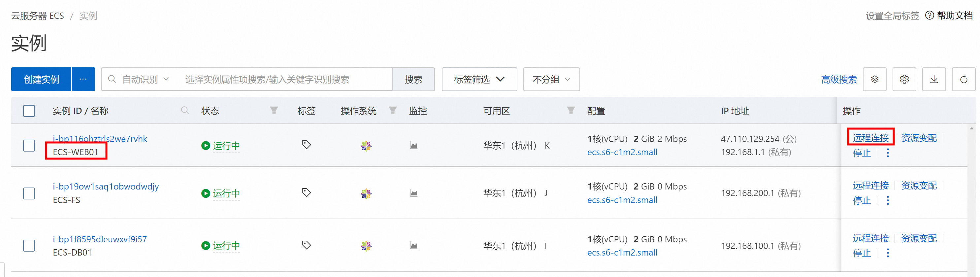Click 资源变配 for ECS-WEB01

(919, 138)
